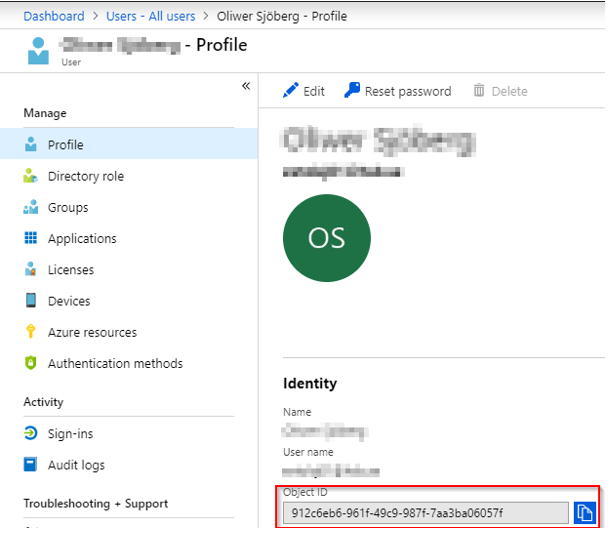
Task: Click the Licenses icon
Action: [x=30, y=270]
